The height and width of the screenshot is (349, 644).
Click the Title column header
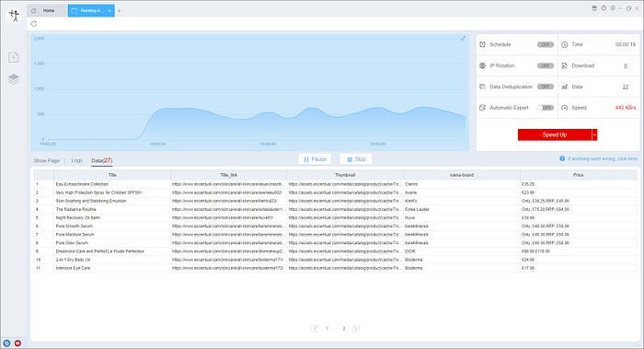click(112, 175)
